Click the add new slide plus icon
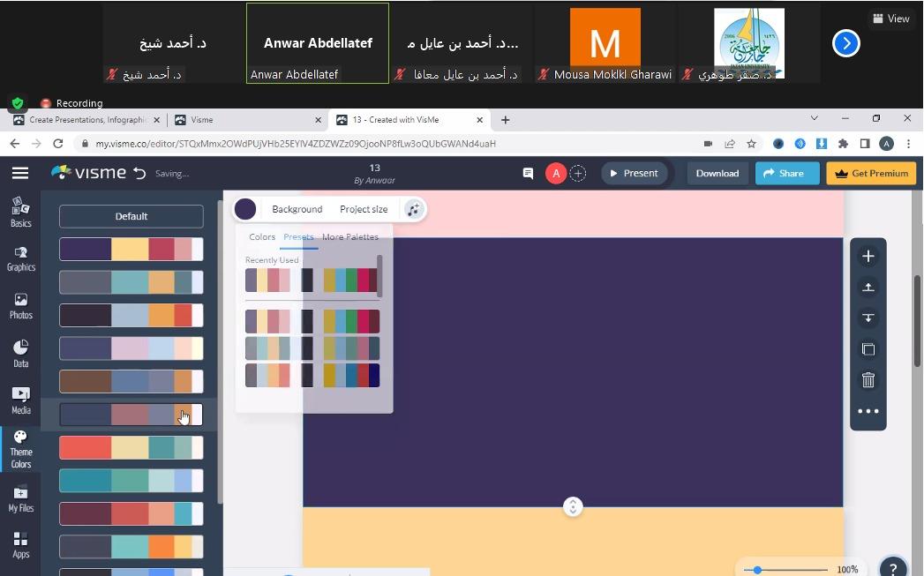The height and width of the screenshot is (576, 924). 868,256
